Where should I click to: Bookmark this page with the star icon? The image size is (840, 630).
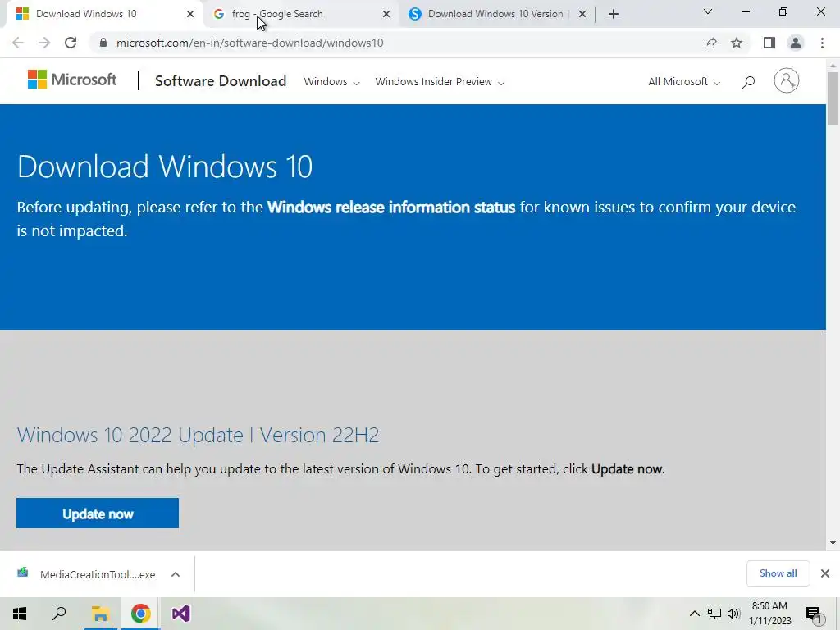(737, 43)
